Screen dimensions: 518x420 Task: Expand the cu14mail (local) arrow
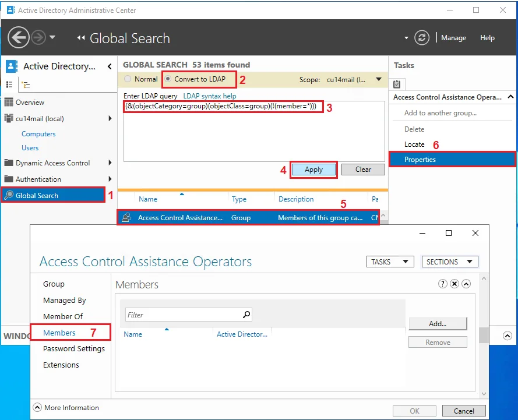pos(110,118)
